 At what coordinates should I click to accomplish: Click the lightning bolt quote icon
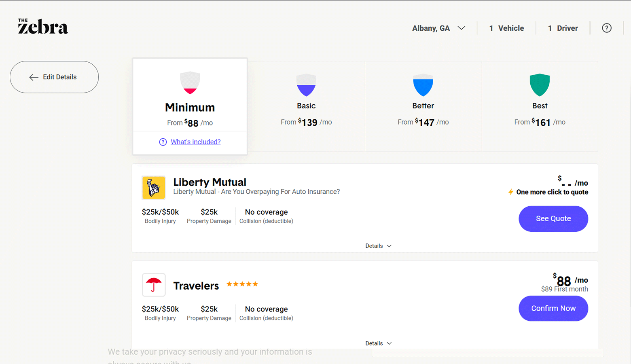click(x=511, y=192)
